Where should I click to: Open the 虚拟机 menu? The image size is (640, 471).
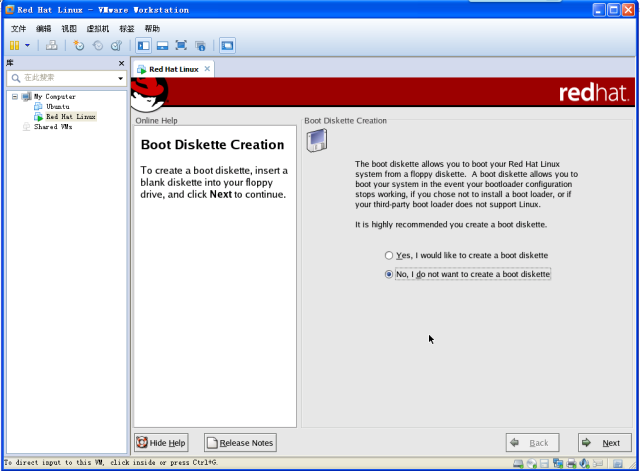point(98,29)
